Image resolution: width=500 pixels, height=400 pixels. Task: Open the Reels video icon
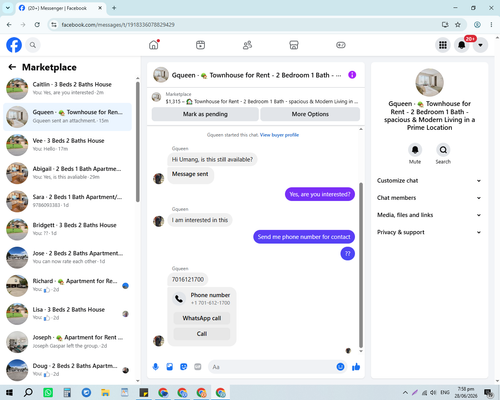200,45
